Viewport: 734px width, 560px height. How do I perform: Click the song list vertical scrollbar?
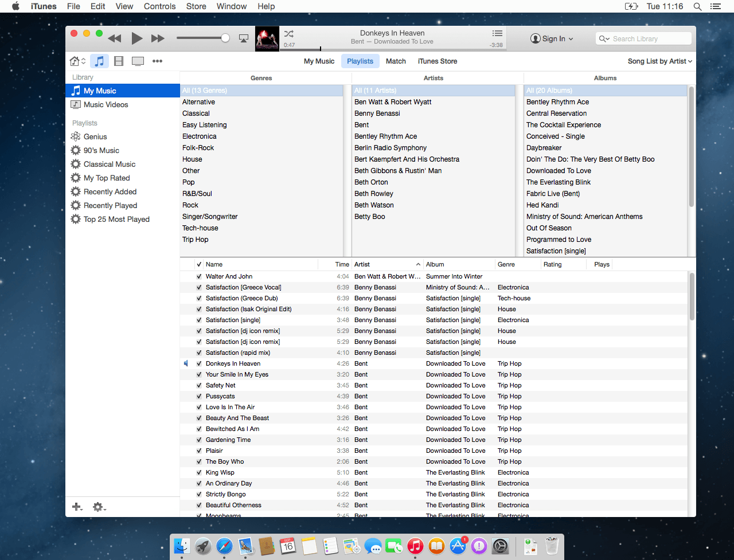692,296
